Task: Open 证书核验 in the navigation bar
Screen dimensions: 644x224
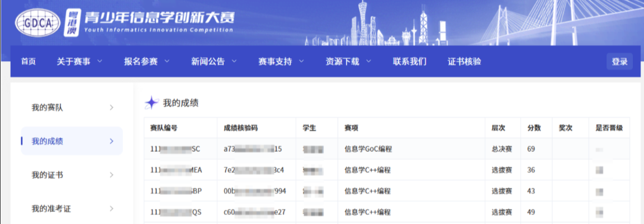Action: tap(464, 62)
